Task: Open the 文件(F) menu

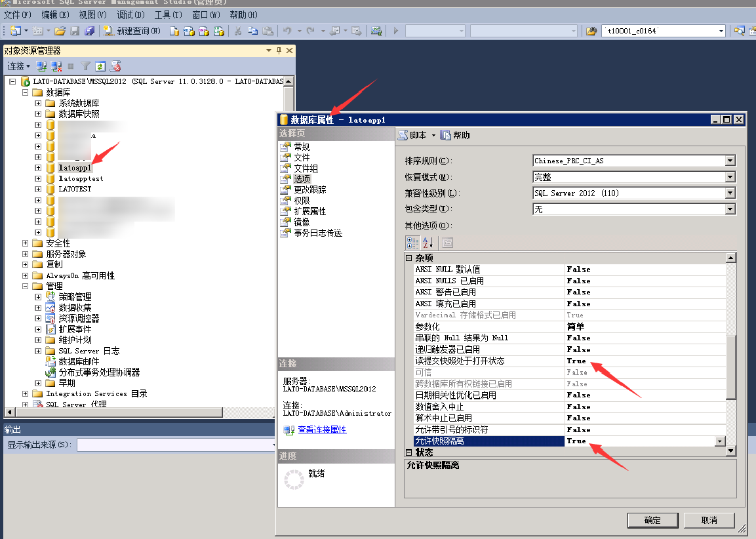Action: [x=17, y=15]
